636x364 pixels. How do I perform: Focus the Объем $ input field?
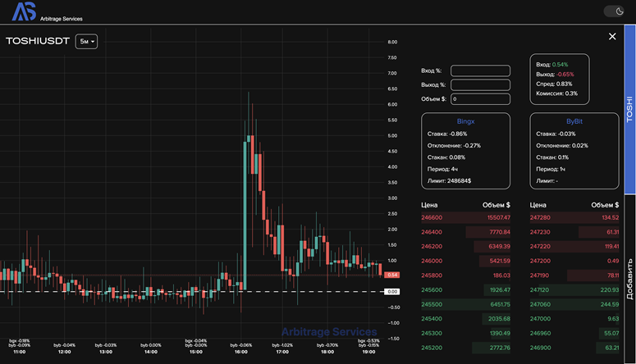(x=481, y=99)
